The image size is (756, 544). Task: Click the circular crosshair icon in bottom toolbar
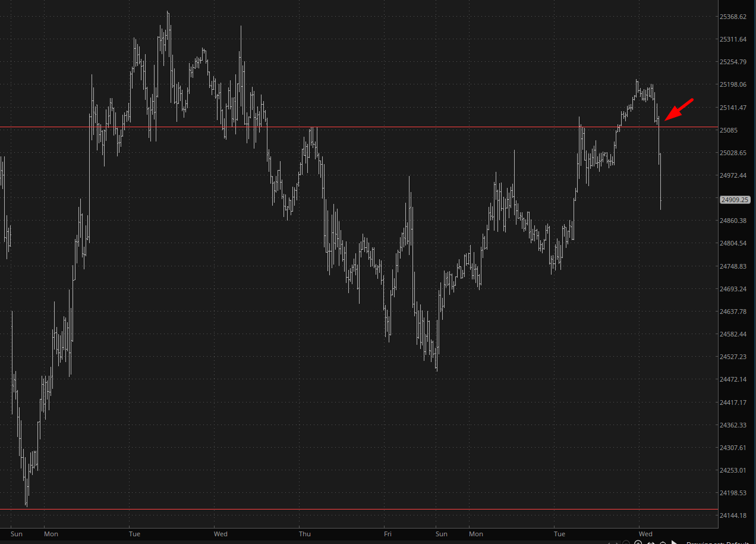point(663,543)
